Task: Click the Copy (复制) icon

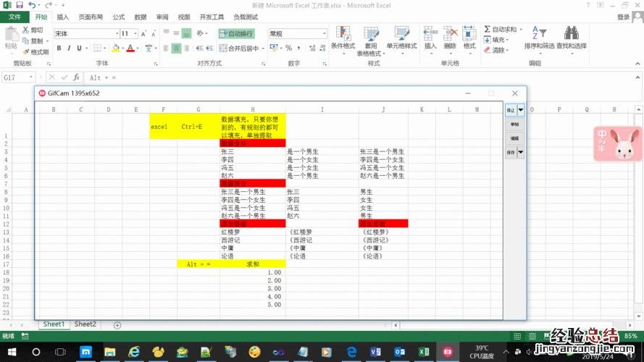Action: 25,41
